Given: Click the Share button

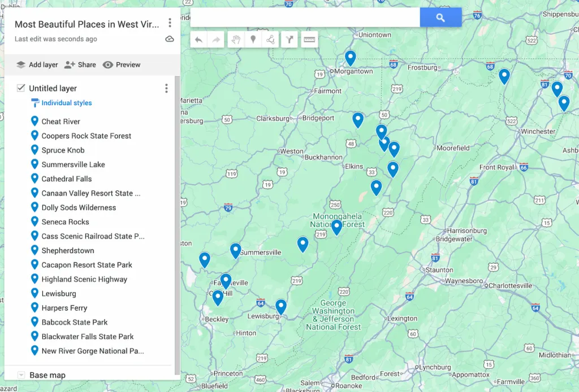Looking at the screenshot, I should coord(80,64).
